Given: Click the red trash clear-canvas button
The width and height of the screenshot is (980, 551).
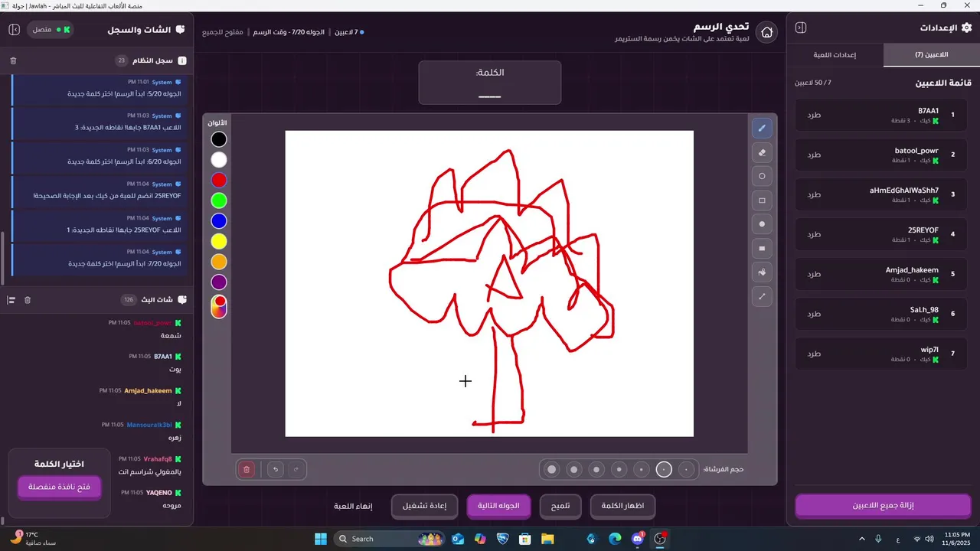Looking at the screenshot, I should [247, 469].
